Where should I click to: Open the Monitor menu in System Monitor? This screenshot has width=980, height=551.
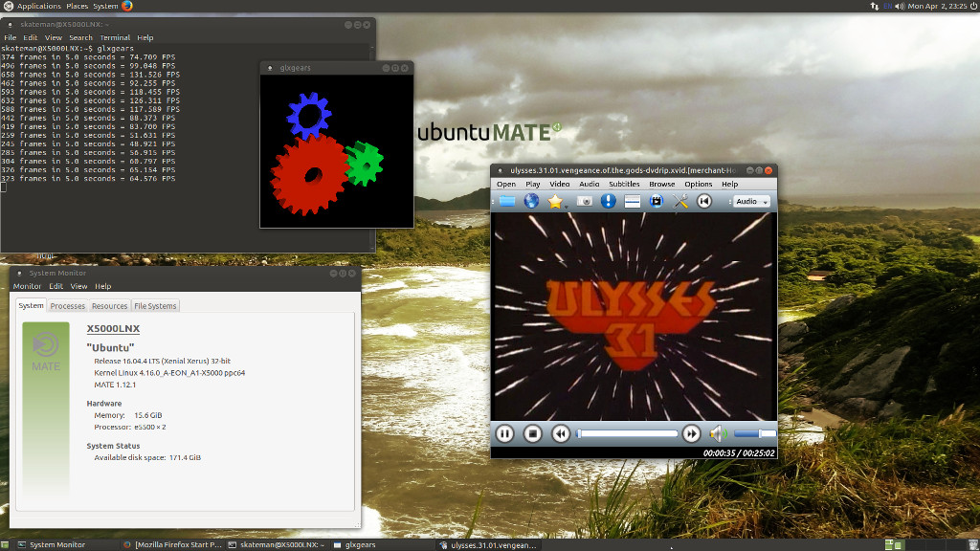(x=27, y=286)
